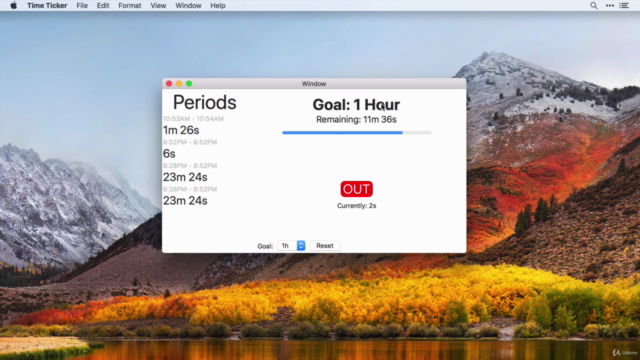This screenshot has width=640, height=360.
Task: Open the Edit menu
Action: click(103, 5)
